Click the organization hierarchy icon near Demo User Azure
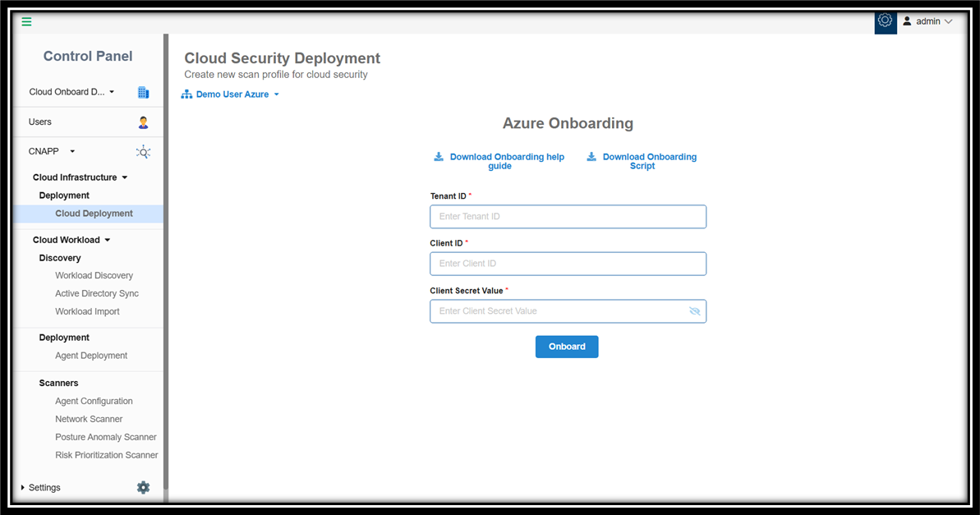980x515 pixels. pyautogui.click(x=186, y=94)
